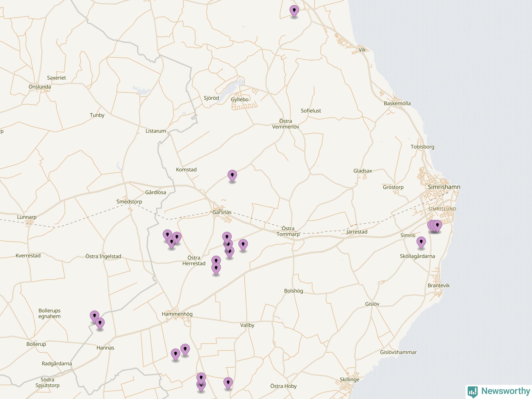Select the map pin south of Simris
Viewport: 532px width, 399px height.
(421, 243)
